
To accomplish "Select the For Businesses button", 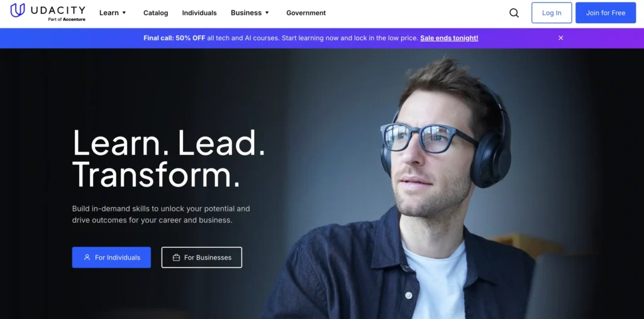I will tap(202, 257).
